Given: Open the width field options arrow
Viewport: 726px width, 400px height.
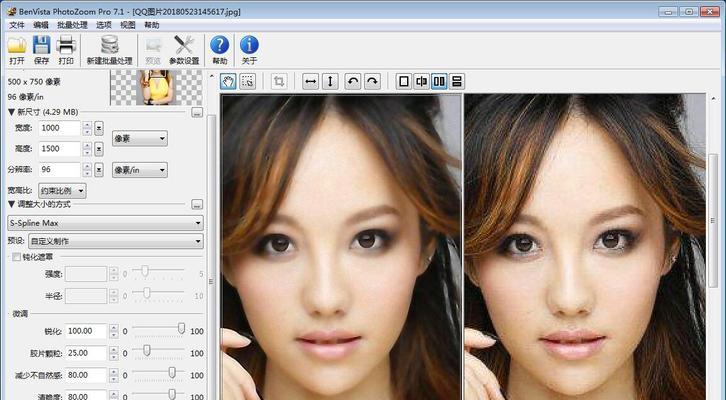Looking at the screenshot, I should tap(99, 128).
